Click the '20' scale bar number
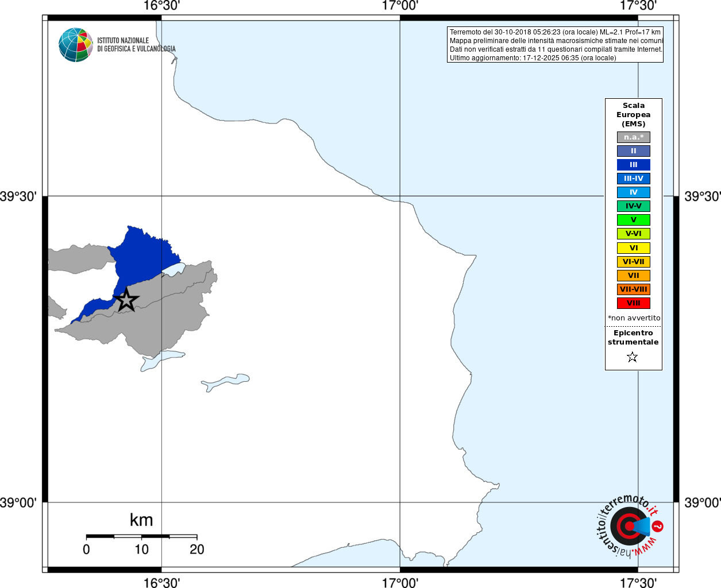Viewport: 721px width, 588px height. coord(197,550)
